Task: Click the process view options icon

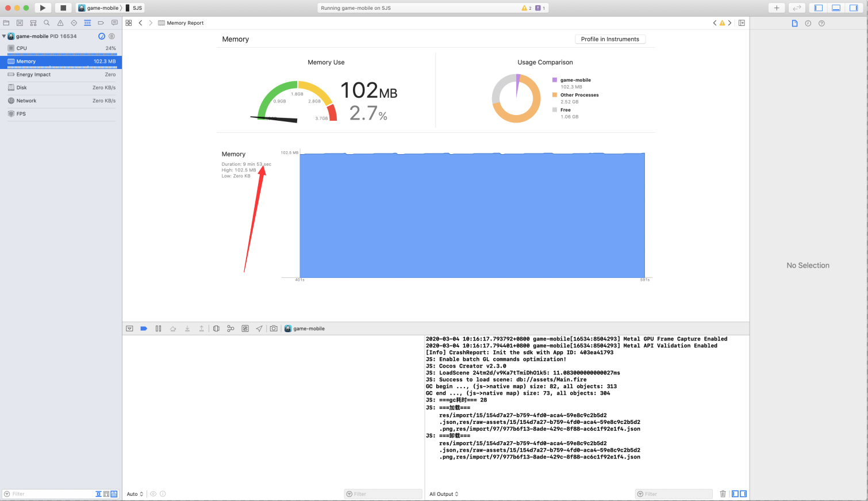Action: 112,36
